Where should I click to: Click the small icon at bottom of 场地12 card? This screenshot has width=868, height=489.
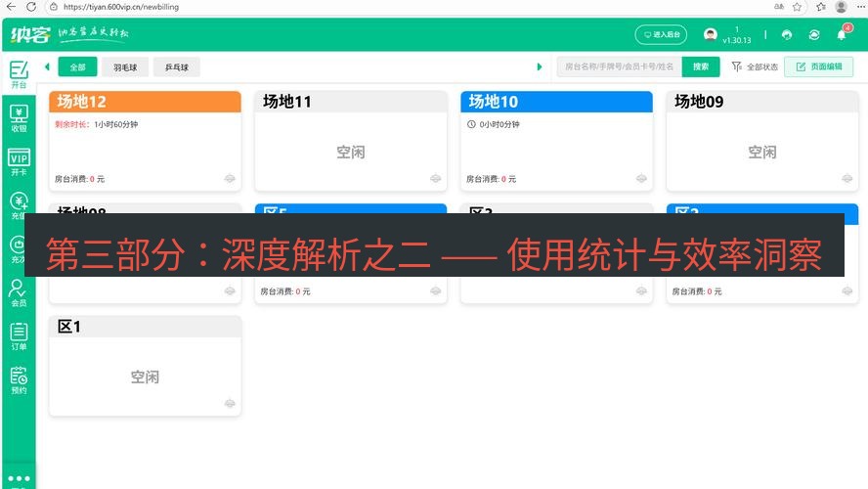coord(230,178)
